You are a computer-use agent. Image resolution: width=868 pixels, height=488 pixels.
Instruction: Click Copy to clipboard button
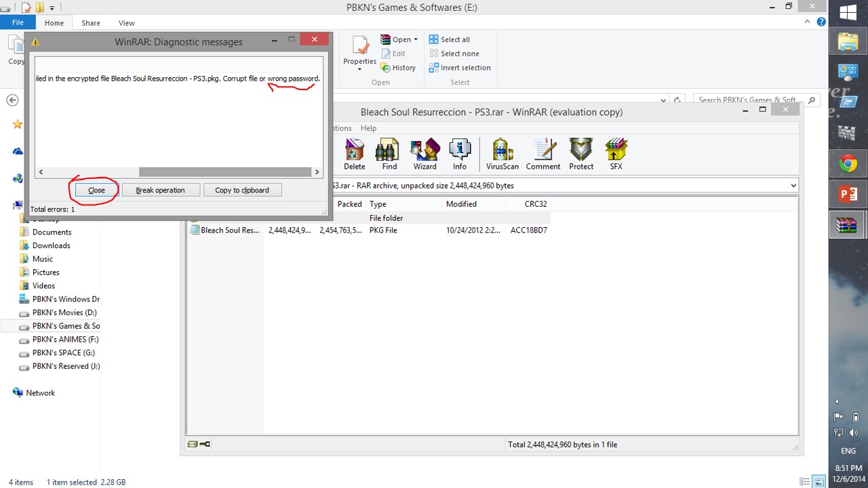point(242,190)
